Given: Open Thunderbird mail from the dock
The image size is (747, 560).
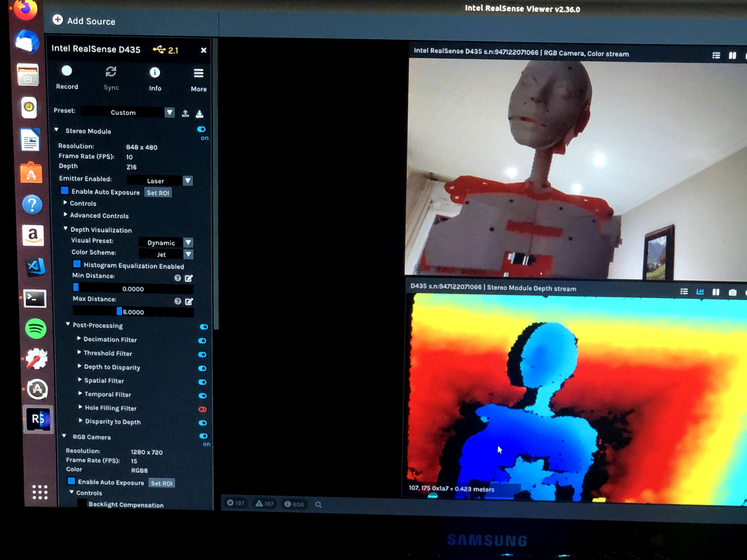Looking at the screenshot, I should 27,42.
